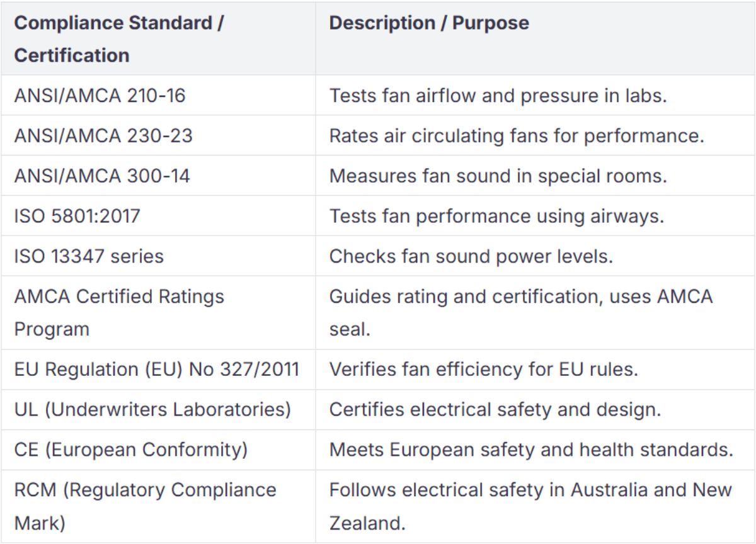Click 'Tests fan performance using airways.'
The width and height of the screenshot is (756, 544).
(496, 216)
